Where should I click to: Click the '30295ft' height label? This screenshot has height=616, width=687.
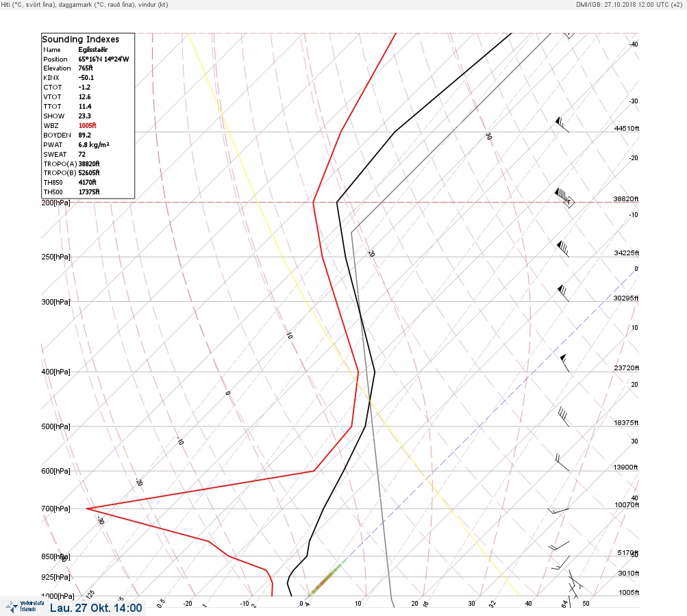pyautogui.click(x=625, y=298)
